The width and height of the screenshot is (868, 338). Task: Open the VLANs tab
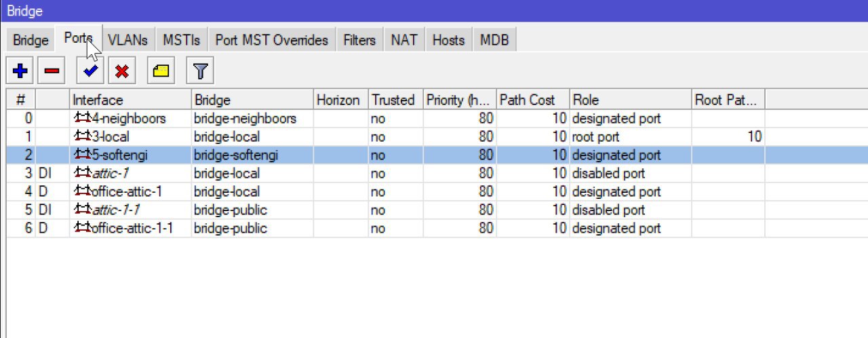[127, 40]
